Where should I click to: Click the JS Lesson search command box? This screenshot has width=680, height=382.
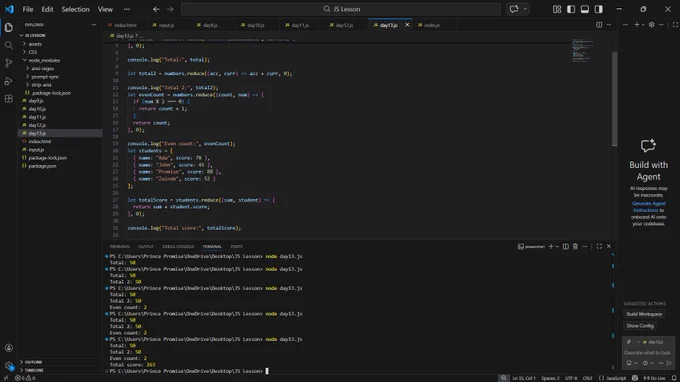pyautogui.click(x=341, y=9)
